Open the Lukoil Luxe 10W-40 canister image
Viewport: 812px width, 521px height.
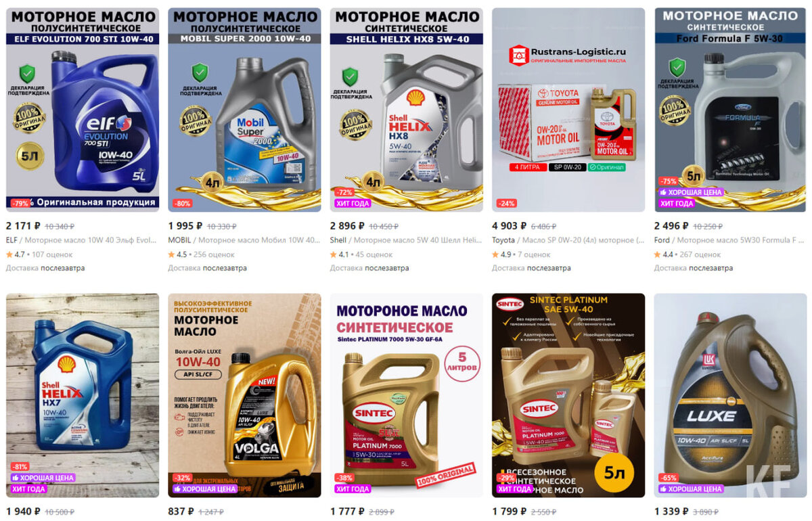click(x=730, y=395)
